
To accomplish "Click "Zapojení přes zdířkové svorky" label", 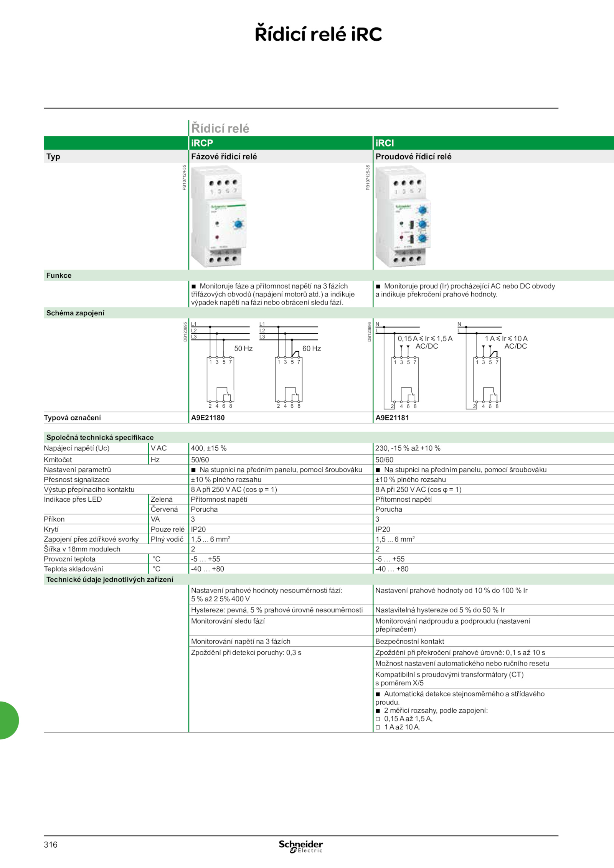I will coord(91,539).
